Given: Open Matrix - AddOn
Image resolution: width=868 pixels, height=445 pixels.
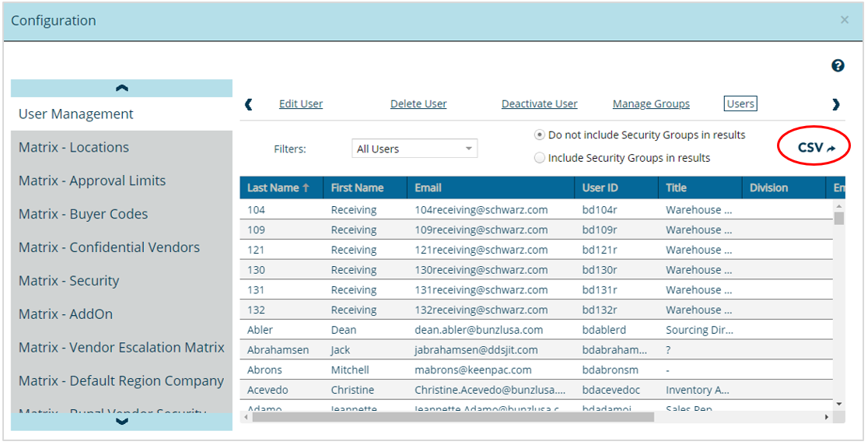Looking at the screenshot, I should [122, 314].
